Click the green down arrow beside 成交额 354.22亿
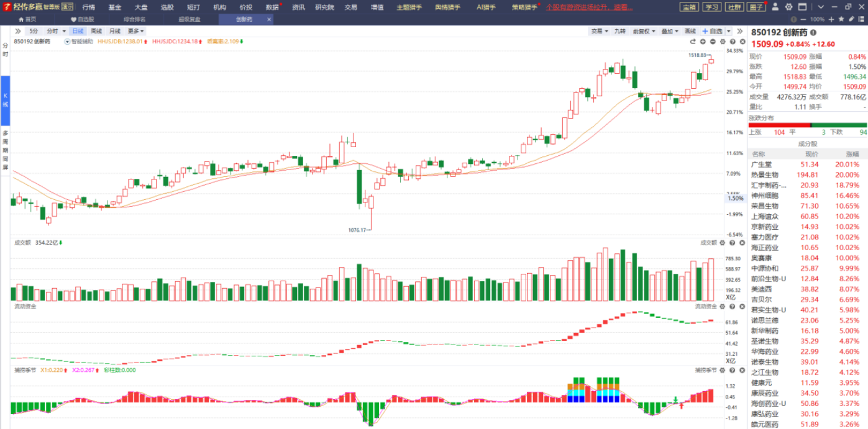 tap(61, 243)
